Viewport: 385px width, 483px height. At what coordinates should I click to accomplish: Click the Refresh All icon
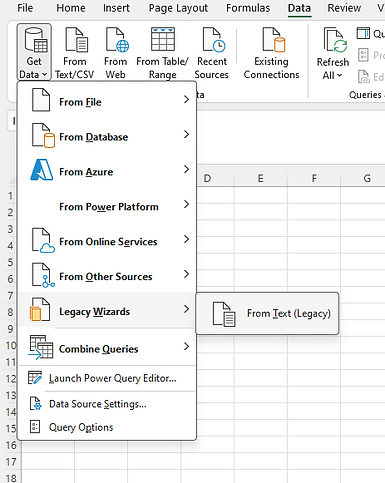tap(335, 40)
